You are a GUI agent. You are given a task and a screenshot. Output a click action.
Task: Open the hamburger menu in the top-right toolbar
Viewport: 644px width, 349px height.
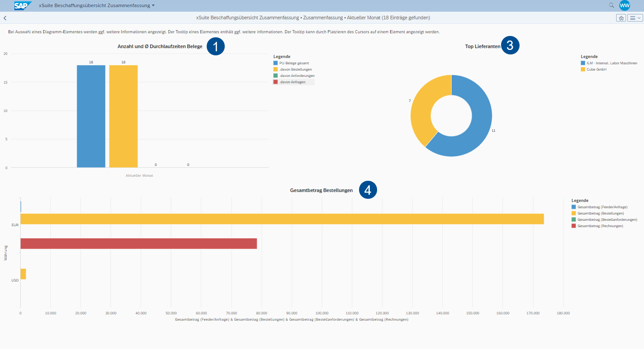632,18
